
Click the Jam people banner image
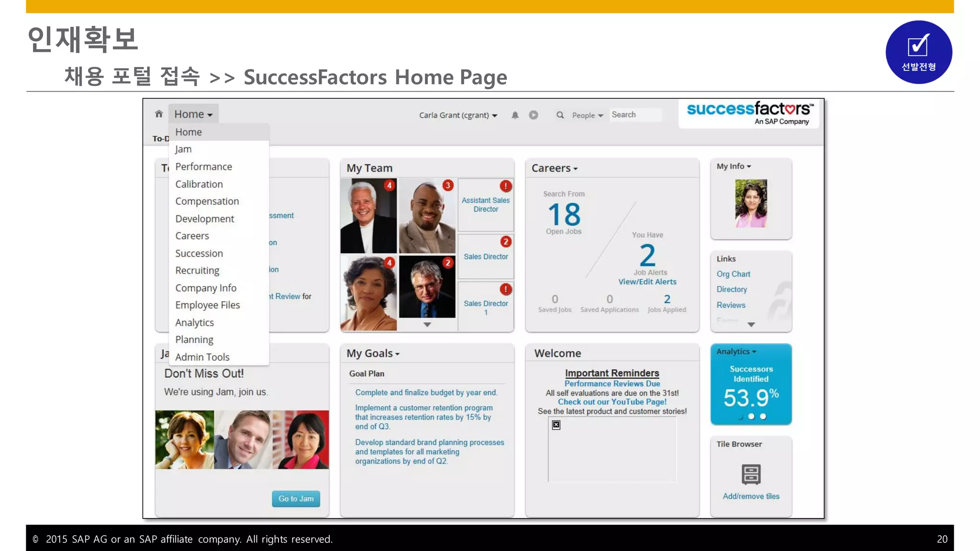point(242,440)
